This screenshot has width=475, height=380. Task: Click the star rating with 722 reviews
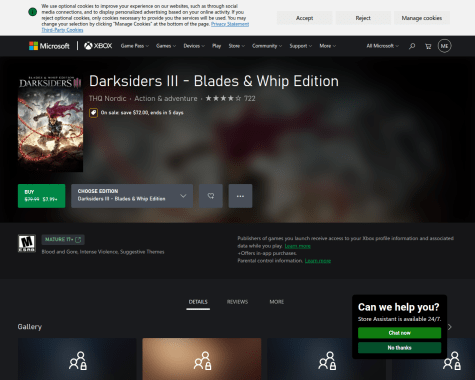tap(230, 98)
